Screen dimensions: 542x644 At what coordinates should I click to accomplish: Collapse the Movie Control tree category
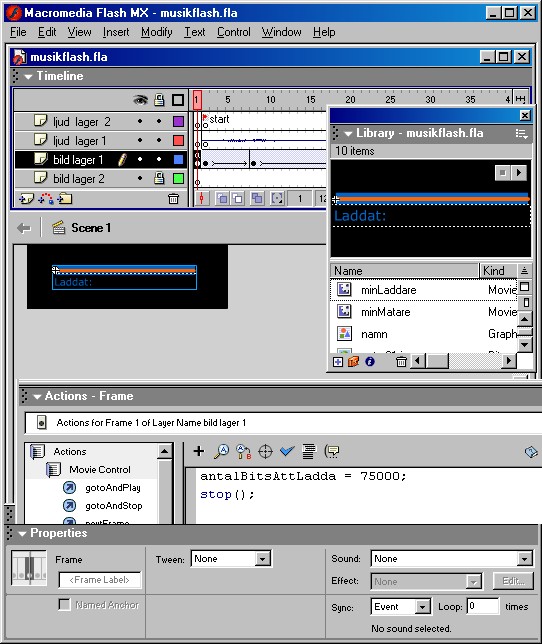point(53,469)
